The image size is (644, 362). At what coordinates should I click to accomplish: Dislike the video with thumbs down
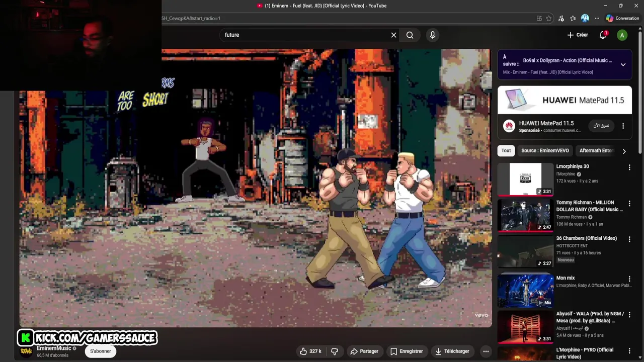(335, 351)
